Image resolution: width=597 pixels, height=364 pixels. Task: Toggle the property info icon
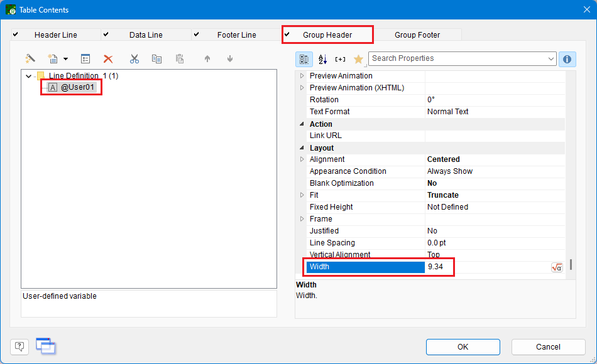(x=567, y=59)
